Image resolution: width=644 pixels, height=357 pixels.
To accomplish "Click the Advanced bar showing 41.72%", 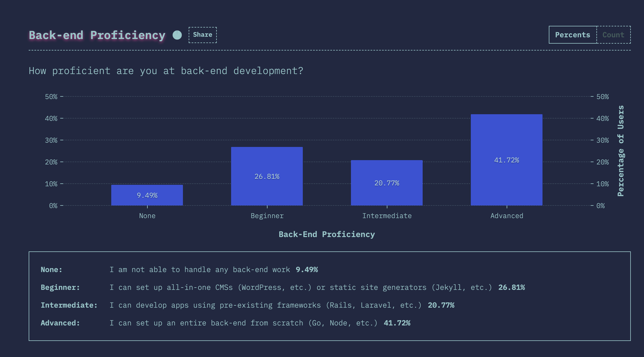I will [x=507, y=160].
